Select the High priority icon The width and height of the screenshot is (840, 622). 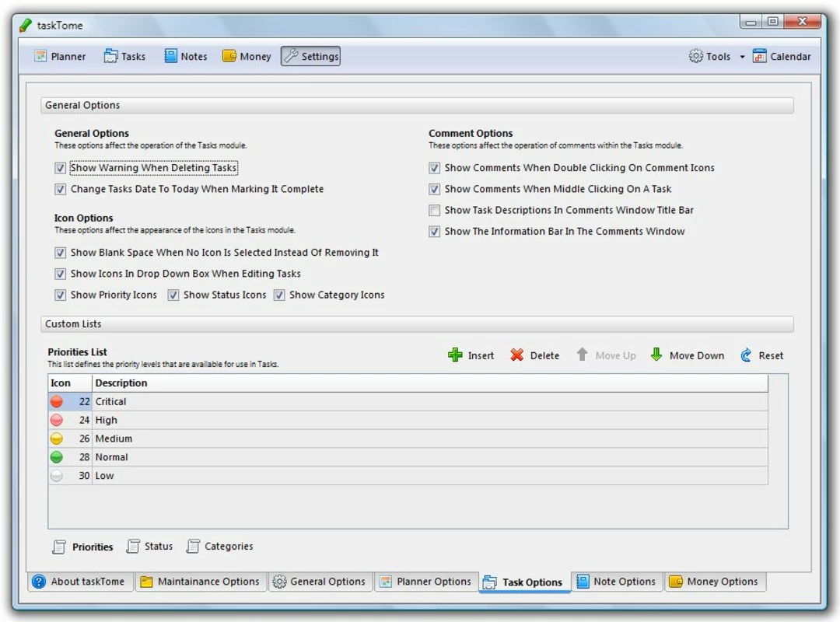(x=56, y=420)
